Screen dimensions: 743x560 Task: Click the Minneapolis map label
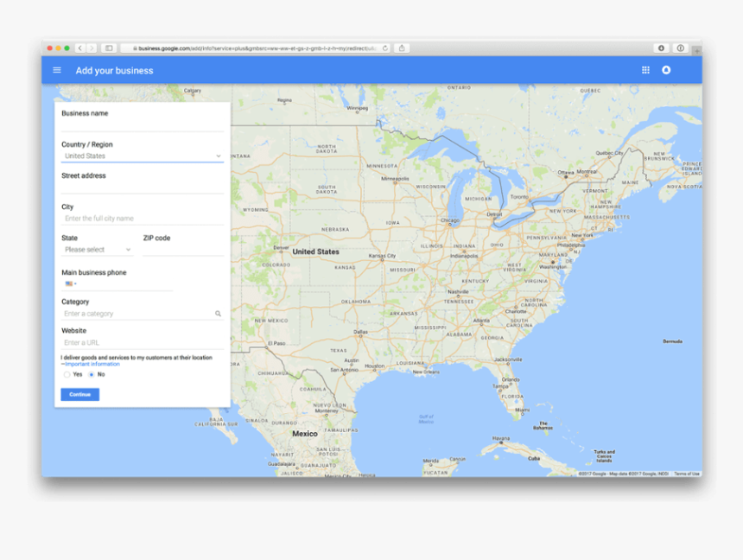point(395,179)
